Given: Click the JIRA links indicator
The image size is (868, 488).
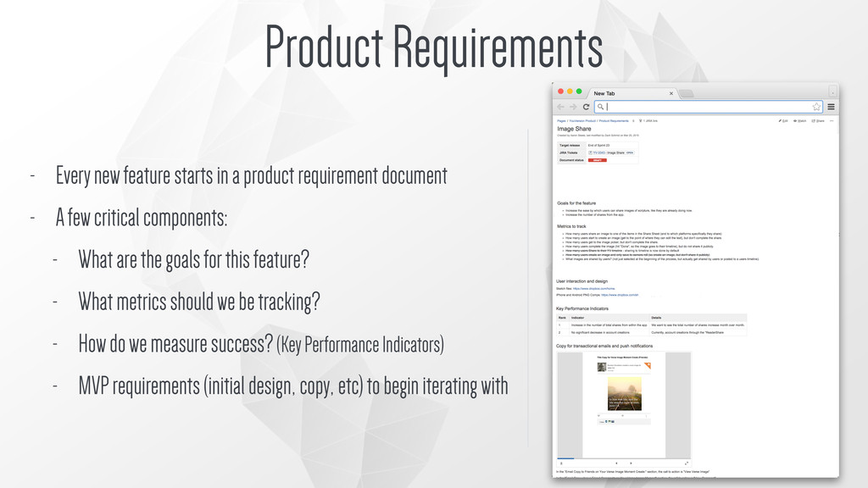Looking at the screenshot, I should tap(648, 120).
